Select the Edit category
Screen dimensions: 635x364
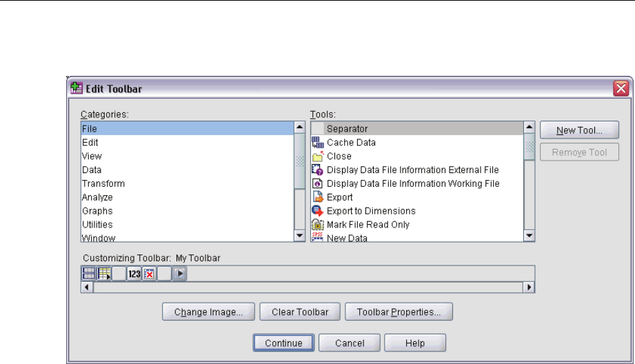click(x=187, y=143)
